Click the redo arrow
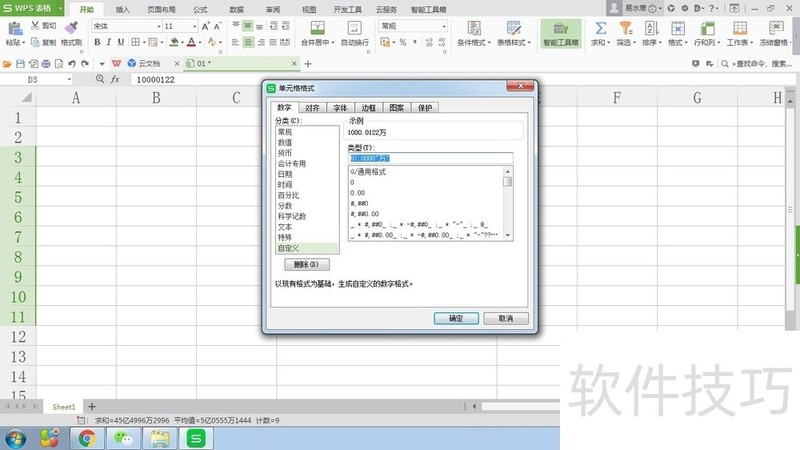 click(x=85, y=64)
